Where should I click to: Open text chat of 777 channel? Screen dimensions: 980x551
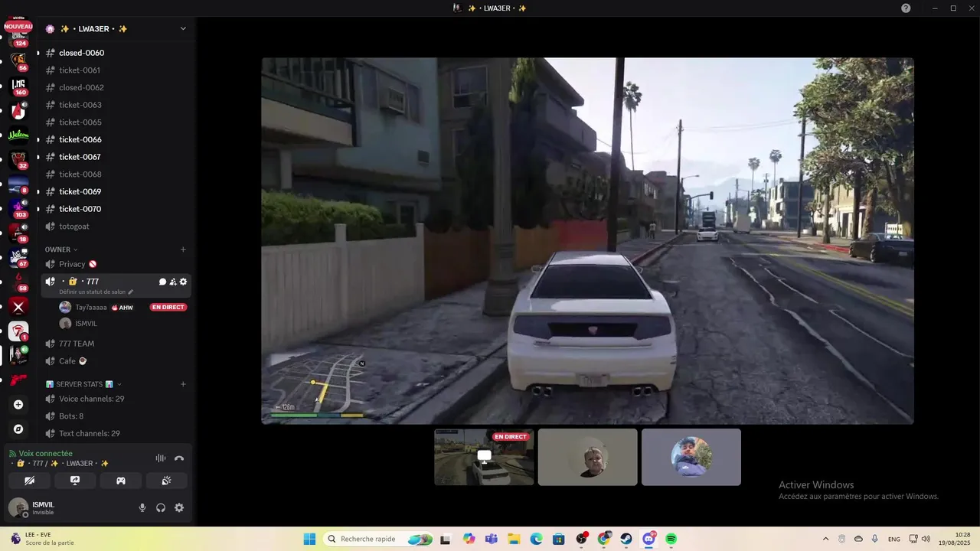[162, 282]
